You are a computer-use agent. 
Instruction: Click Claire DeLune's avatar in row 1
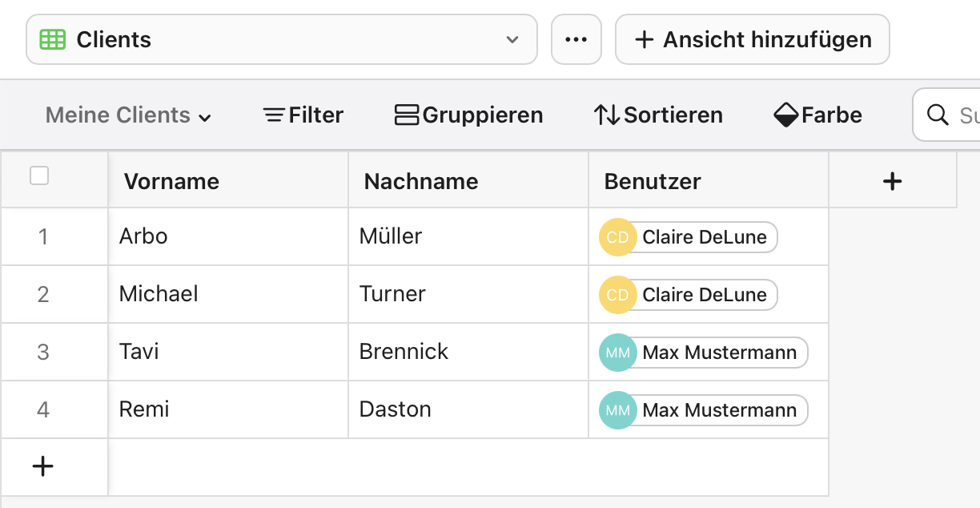point(617,236)
